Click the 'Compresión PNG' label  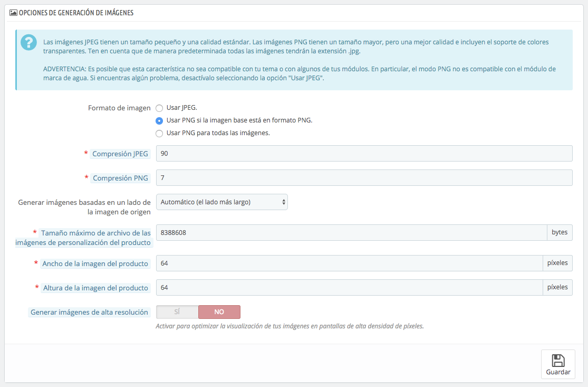[x=120, y=178]
